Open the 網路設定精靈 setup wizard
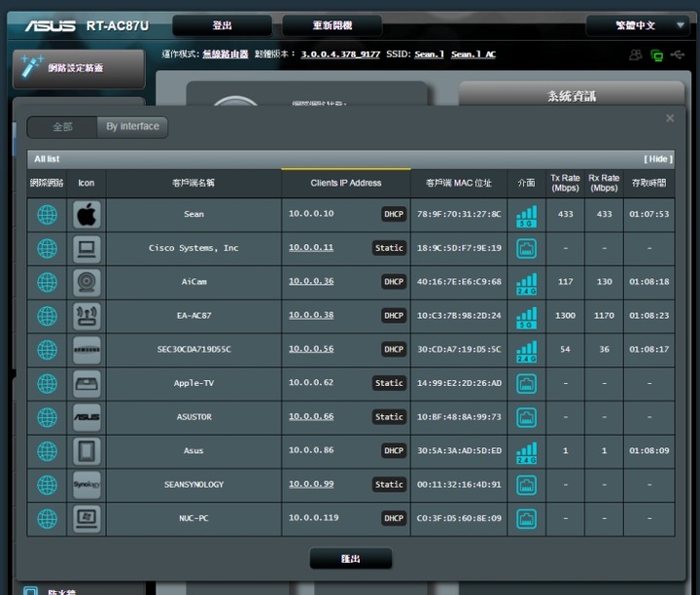This screenshot has height=595, width=700. pyautogui.click(x=79, y=69)
